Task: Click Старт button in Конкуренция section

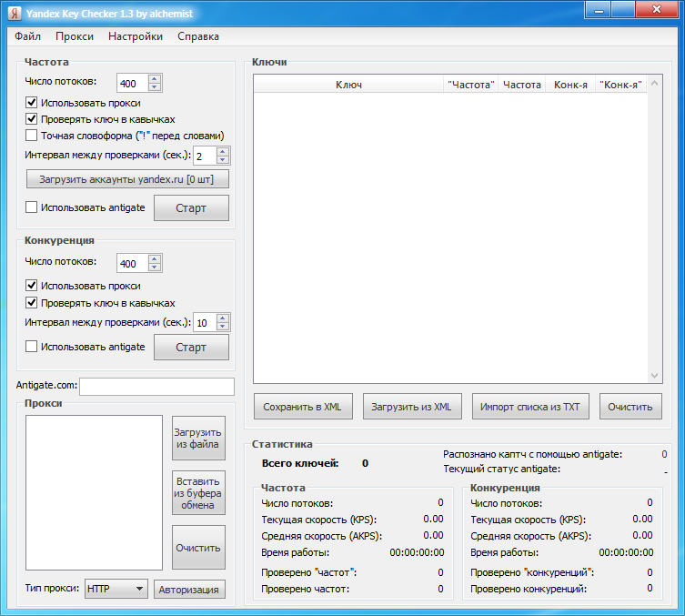Action: tap(191, 348)
